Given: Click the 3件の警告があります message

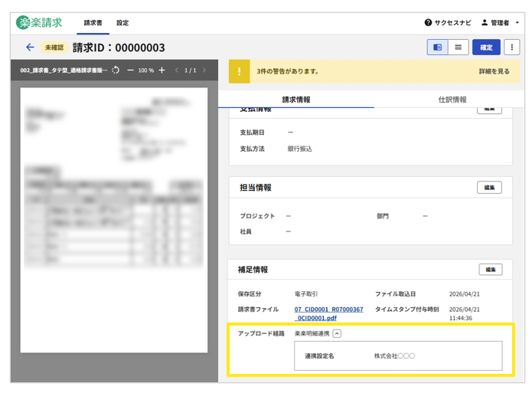Looking at the screenshot, I should pos(288,71).
